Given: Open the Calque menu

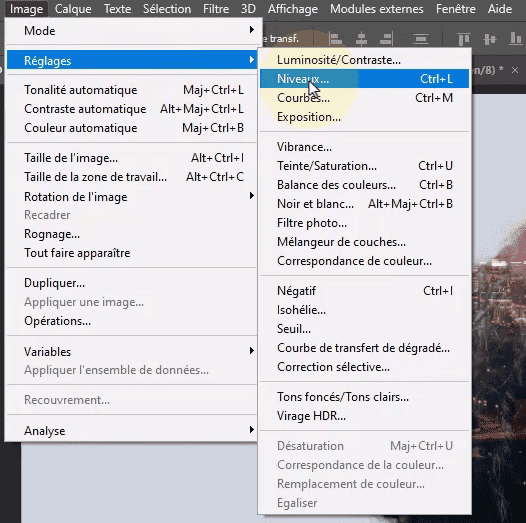Looking at the screenshot, I should coord(73,9).
